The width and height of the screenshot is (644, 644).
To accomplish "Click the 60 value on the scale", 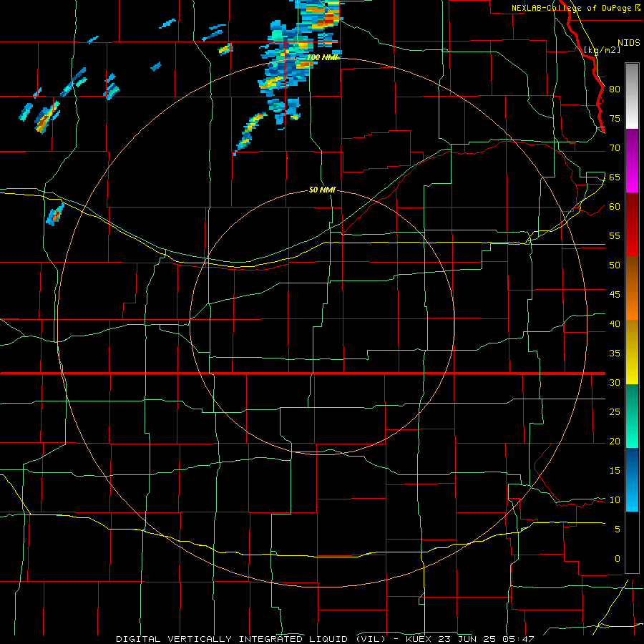I will [615, 207].
